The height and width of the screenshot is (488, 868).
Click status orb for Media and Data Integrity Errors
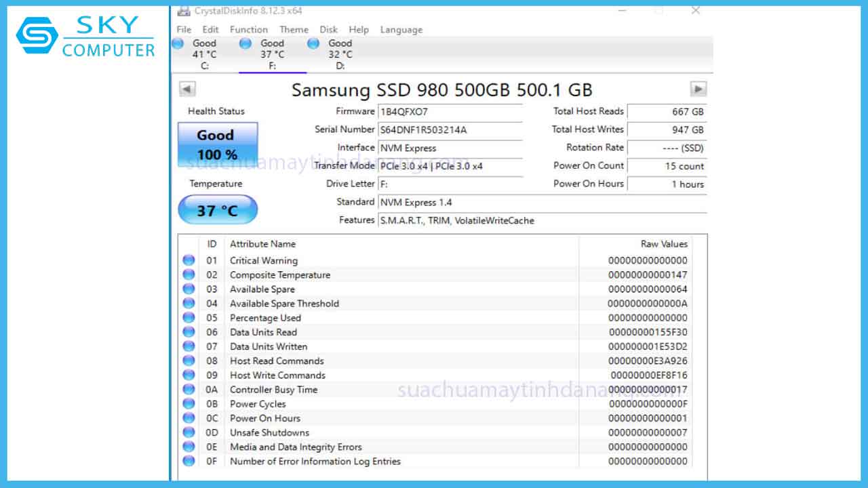[x=189, y=446]
